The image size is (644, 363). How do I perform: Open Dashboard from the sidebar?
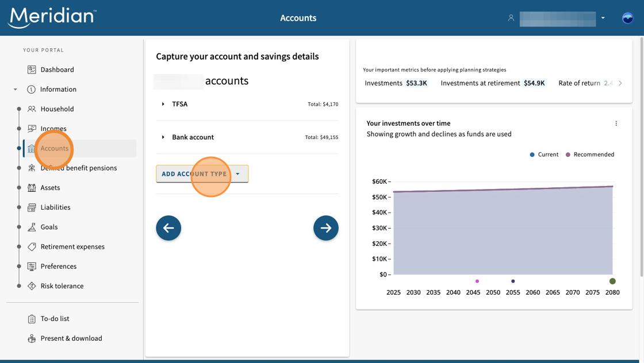click(x=57, y=69)
